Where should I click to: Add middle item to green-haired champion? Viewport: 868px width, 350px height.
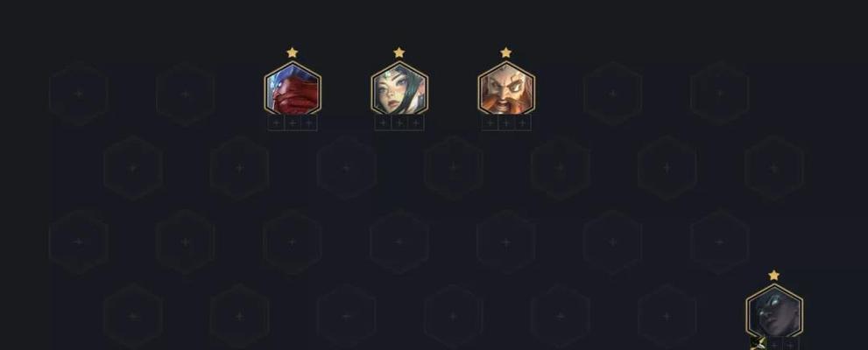tap(399, 123)
